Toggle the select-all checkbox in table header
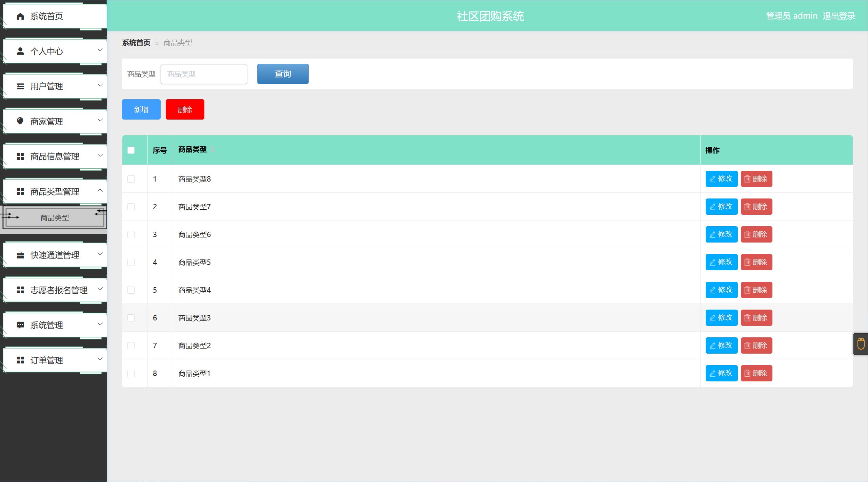The height and width of the screenshot is (482, 868). click(x=131, y=150)
